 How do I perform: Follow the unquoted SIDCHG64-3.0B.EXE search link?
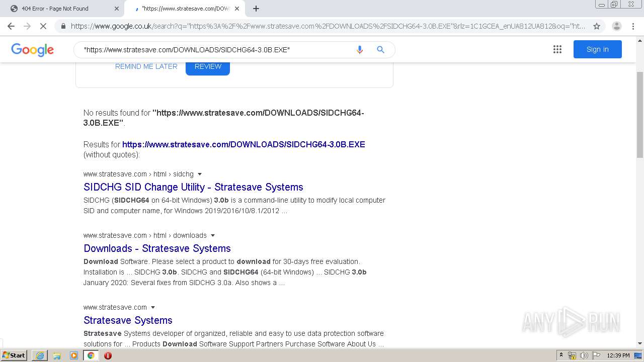(x=244, y=144)
